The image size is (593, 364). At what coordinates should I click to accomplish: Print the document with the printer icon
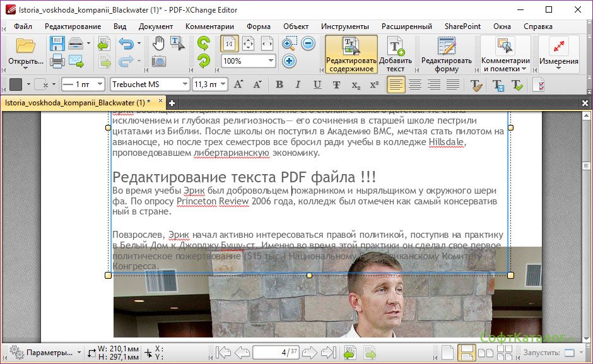click(57, 61)
